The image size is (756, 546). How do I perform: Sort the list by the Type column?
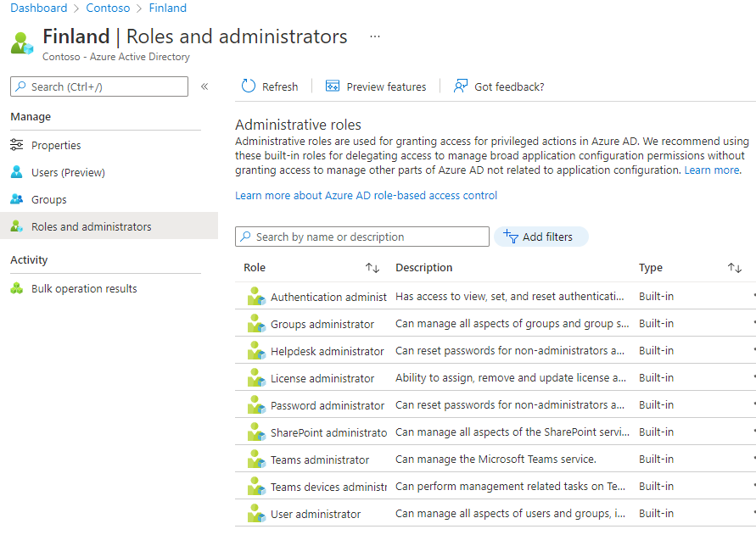click(x=734, y=268)
